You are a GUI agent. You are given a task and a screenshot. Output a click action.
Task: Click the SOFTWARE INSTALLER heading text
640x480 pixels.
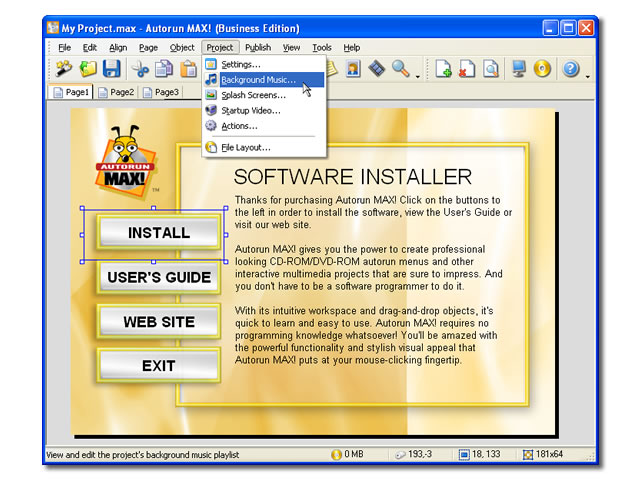tap(353, 177)
